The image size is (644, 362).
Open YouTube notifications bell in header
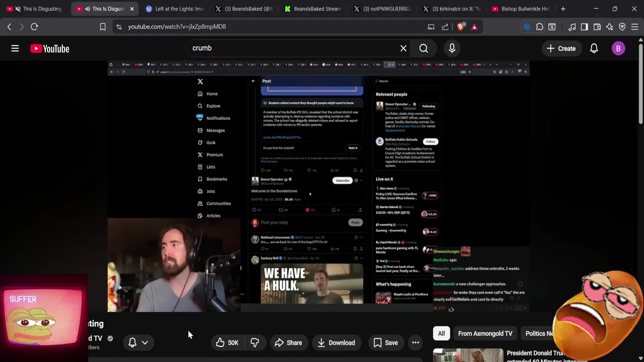594,48
